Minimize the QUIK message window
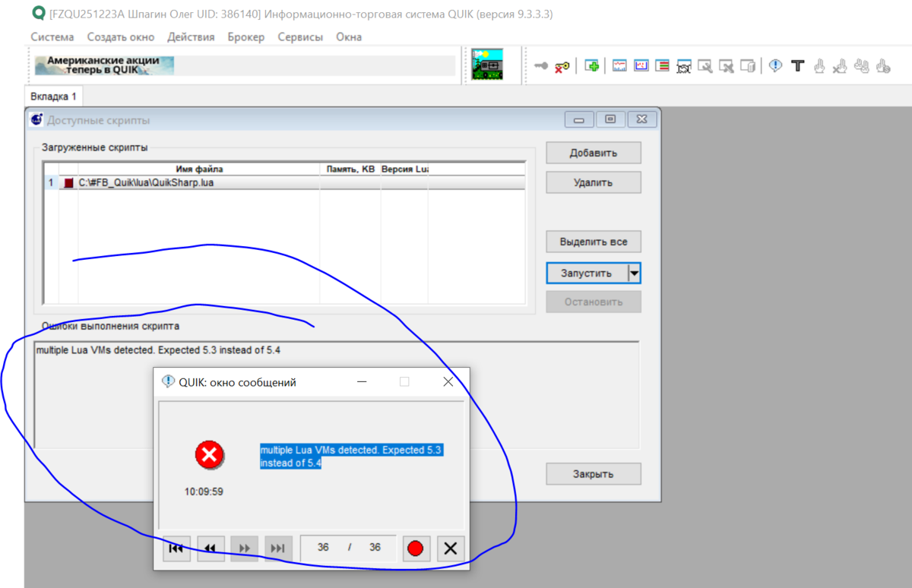912x588 pixels. coord(362,381)
